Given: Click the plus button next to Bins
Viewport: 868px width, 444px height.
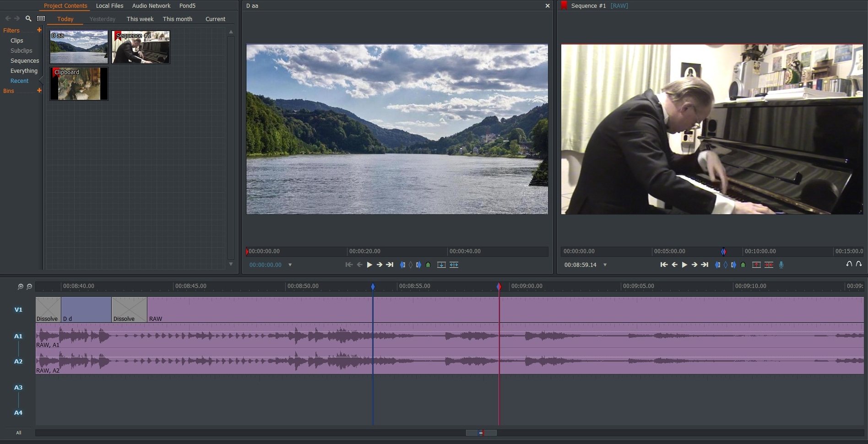Looking at the screenshot, I should point(39,91).
